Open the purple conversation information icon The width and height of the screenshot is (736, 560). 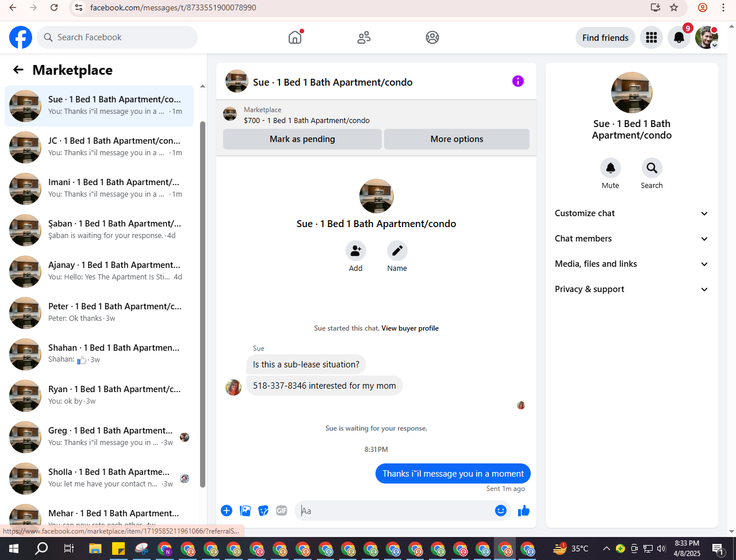518,81
